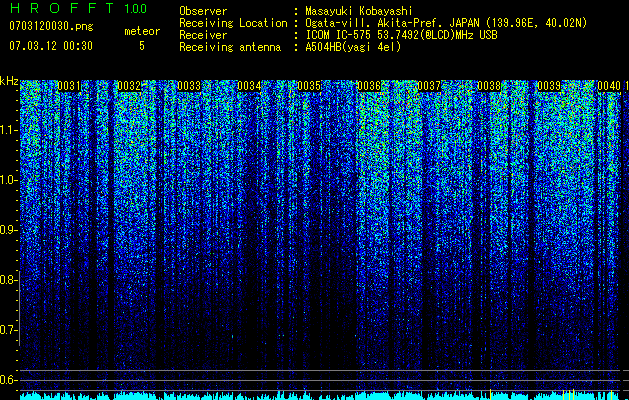The width and height of the screenshot is (629, 400).
Task: Click the timestamp 07.03.12 00:30
Action: (x=51, y=46)
